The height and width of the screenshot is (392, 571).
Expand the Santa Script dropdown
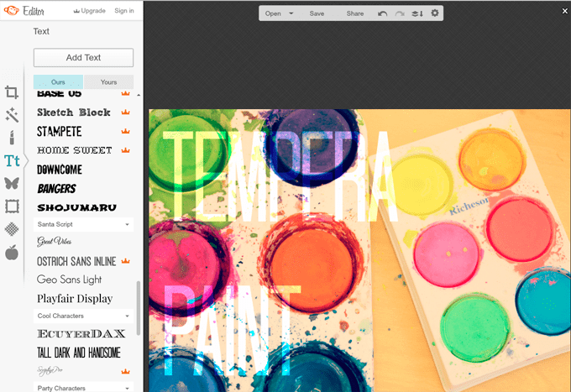coord(127,225)
